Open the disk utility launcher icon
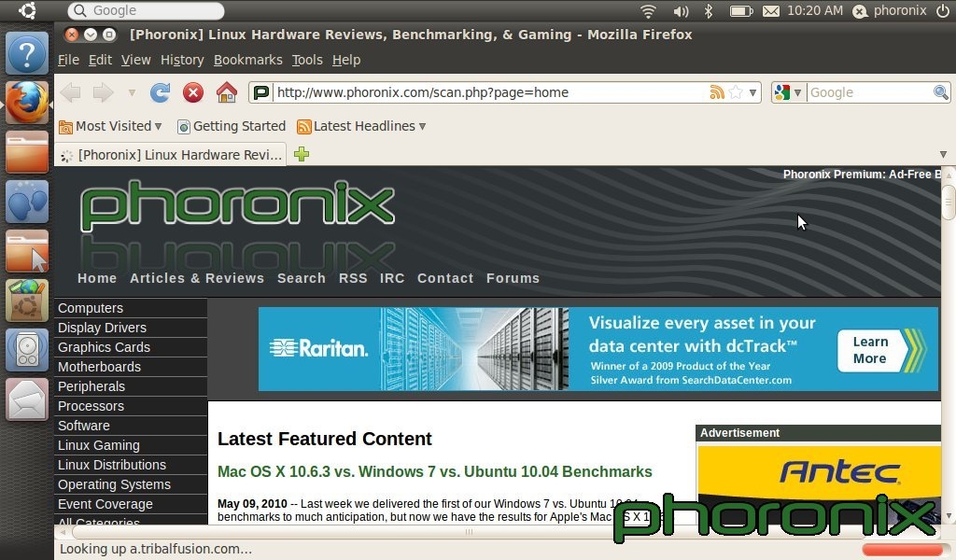 click(x=27, y=350)
